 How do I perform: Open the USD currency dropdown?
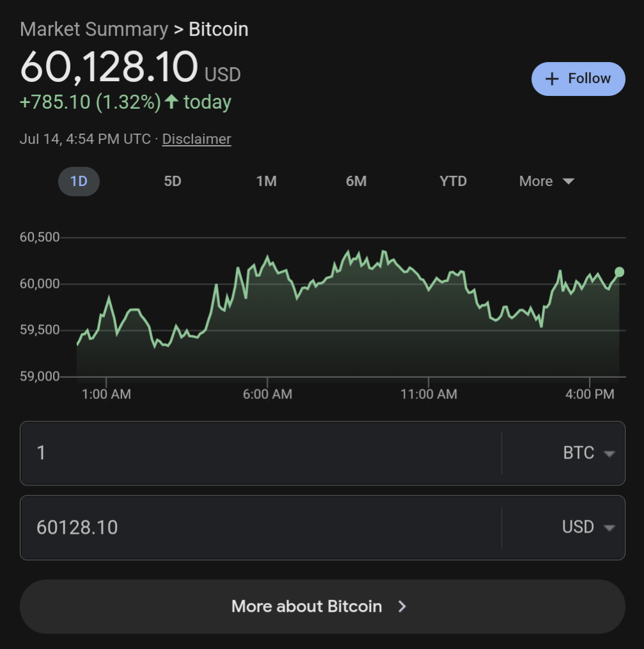[x=588, y=528]
